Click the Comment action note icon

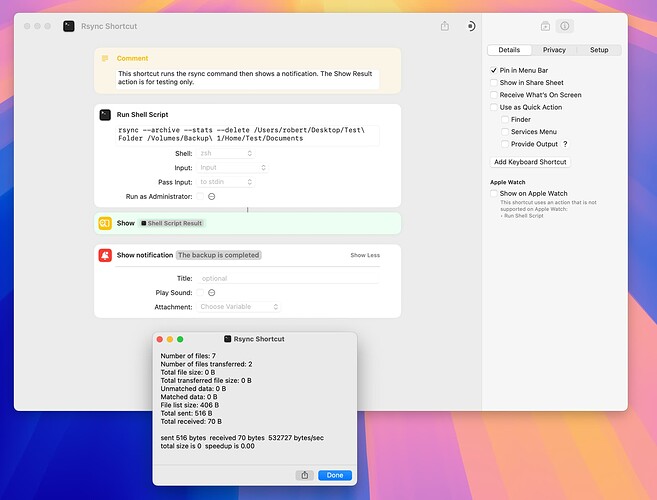coord(105,58)
